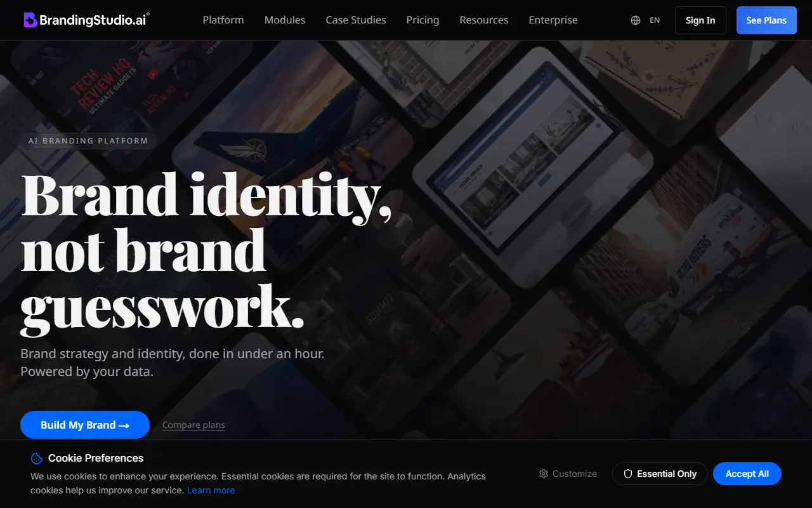Click the BrandingStudio.ai logo
Viewport: 812px width, 508px height.
point(87,20)
